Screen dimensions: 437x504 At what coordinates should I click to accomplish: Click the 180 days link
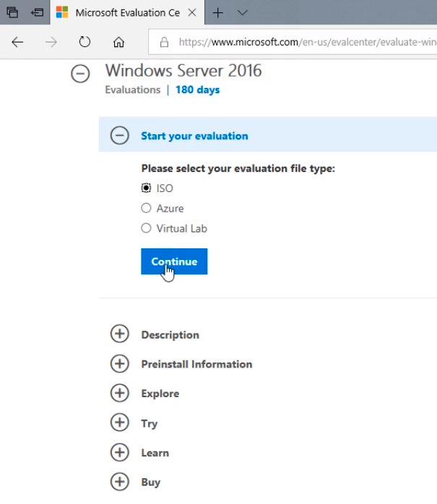point(197,90)
